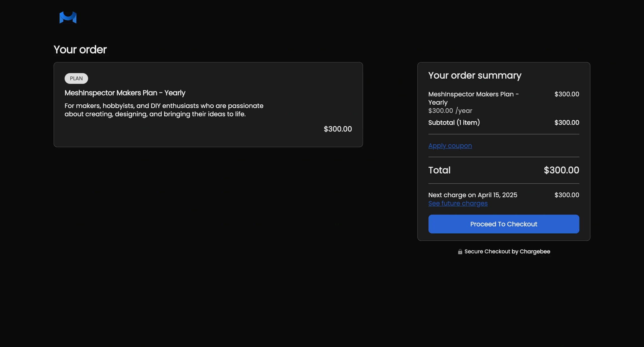Click the $300.00 amount beside Subtotal
The width and height of the screenshot is (644, 347).
coord(567,122)
